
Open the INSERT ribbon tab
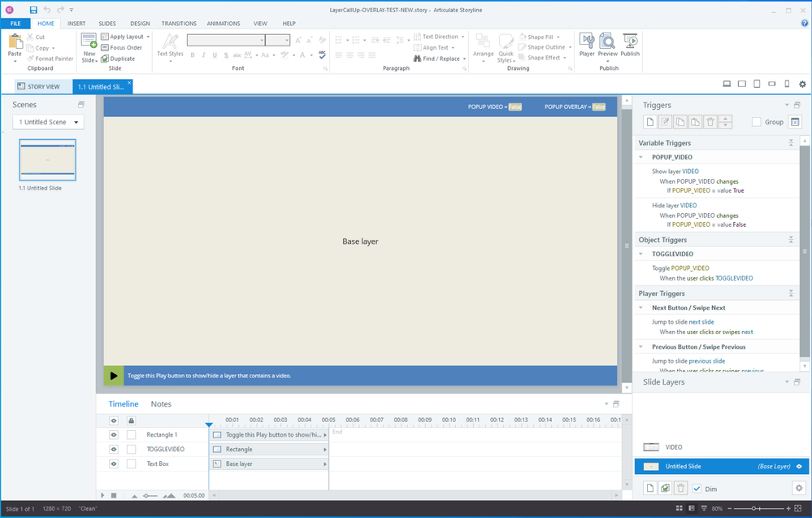pos(76,24)
